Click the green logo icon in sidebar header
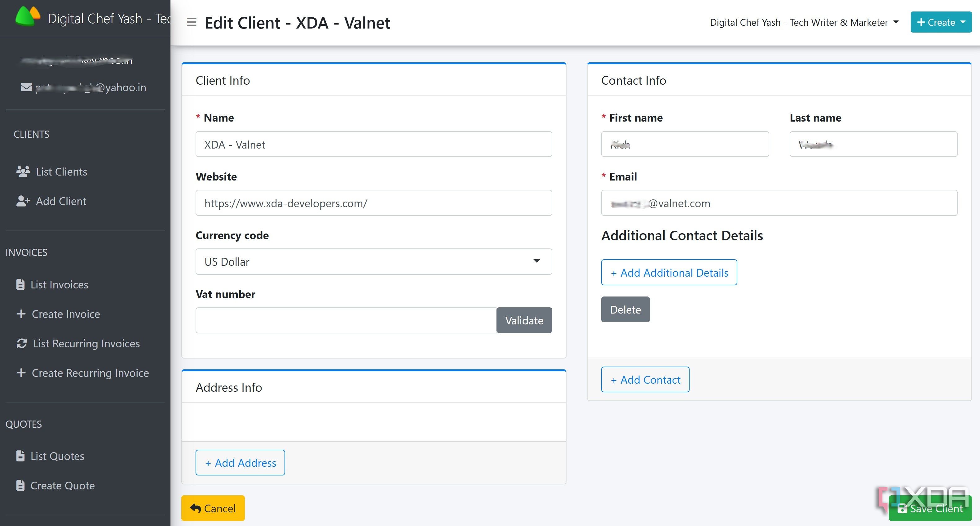This screenshot has width=980, height=526. [28, 17]
